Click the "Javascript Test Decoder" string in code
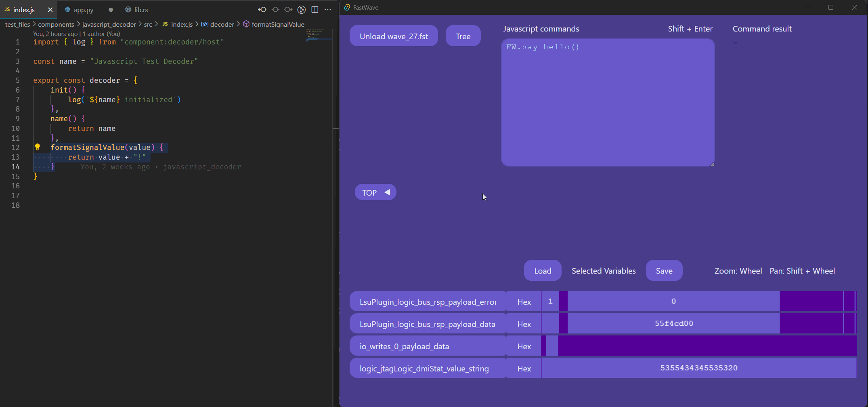This screenshot has height=407, width=868. (x=144, y=61)
